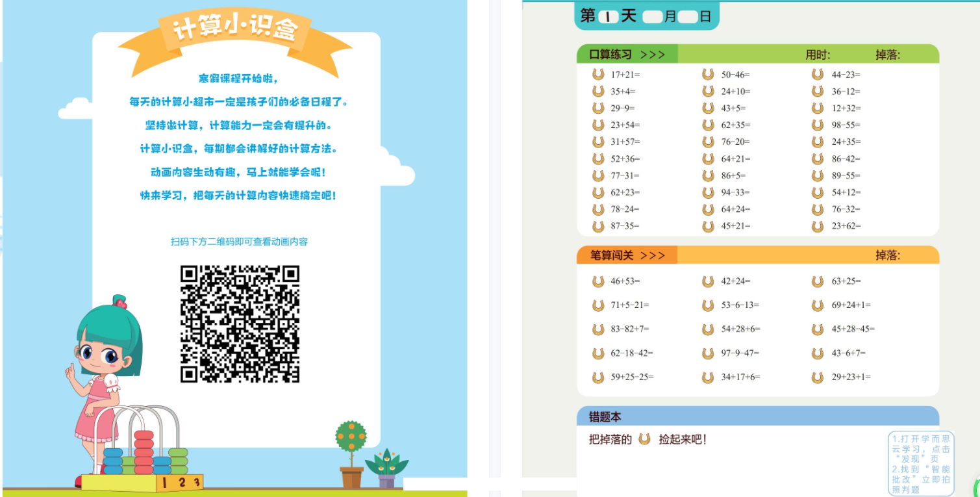Click the blank day box before 日
This screenshot has height=497, width=980.
click(688, 17)
